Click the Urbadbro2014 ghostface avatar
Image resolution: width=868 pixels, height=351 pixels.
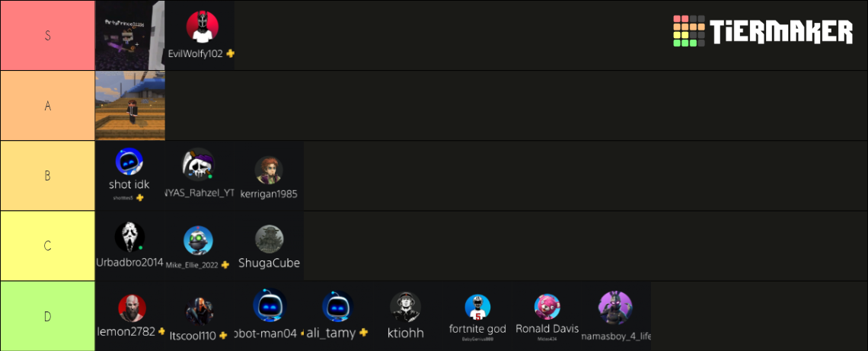pos(129,237)
